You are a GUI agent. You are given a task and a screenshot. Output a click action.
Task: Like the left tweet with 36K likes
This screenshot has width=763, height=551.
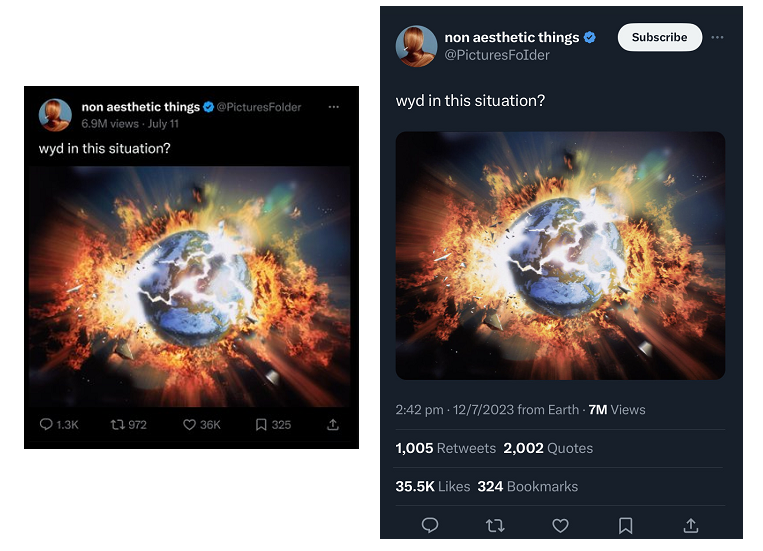pyautogui.click(x=189, y=425)
